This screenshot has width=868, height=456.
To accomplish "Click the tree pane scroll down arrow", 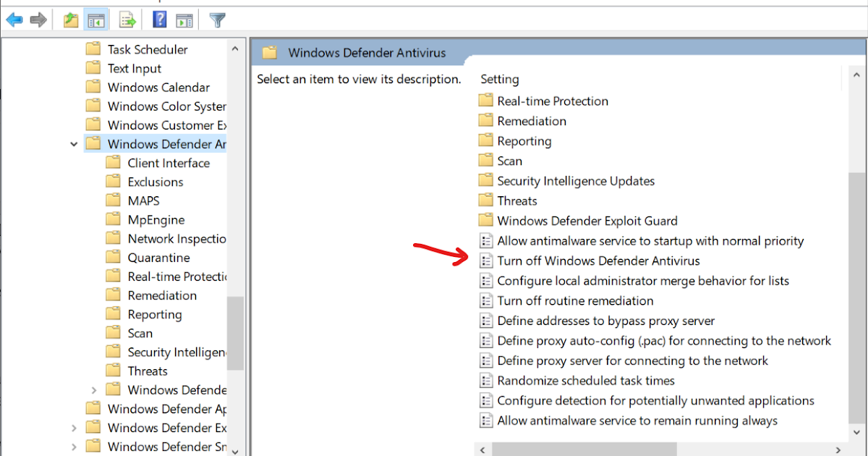I will 235,450.
